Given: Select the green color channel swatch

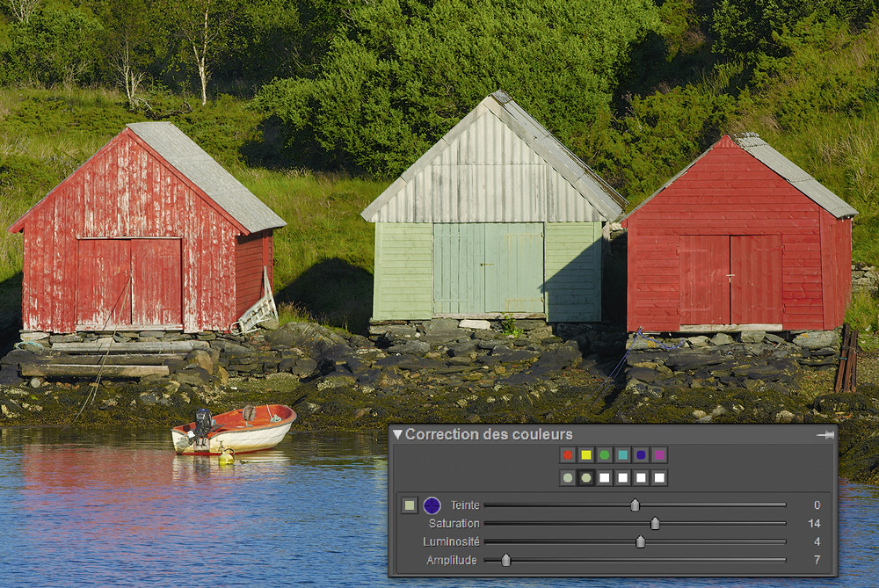Looking at the screenshot, I should [605, 455].
